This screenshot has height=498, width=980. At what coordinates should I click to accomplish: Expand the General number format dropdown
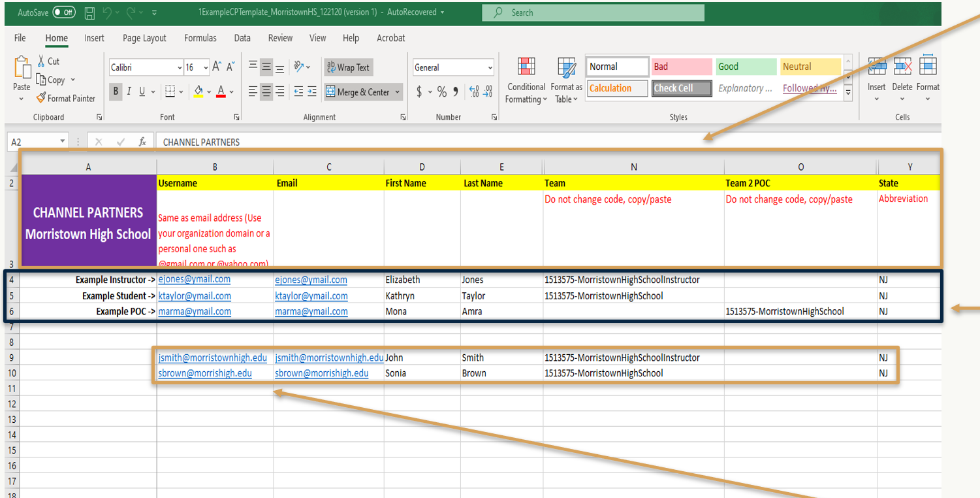point(490,68)
